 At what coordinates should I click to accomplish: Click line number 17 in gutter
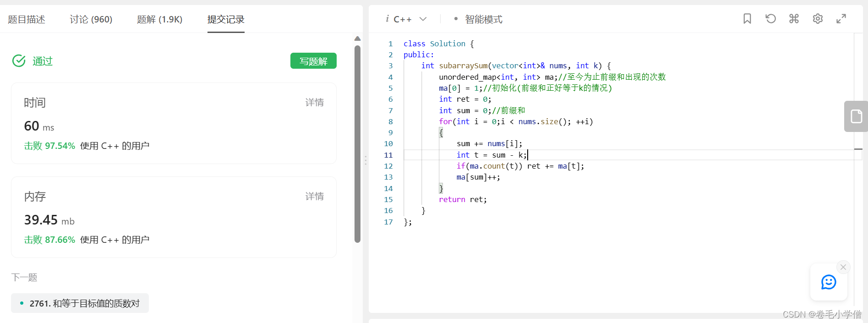[x=388, y=222]
